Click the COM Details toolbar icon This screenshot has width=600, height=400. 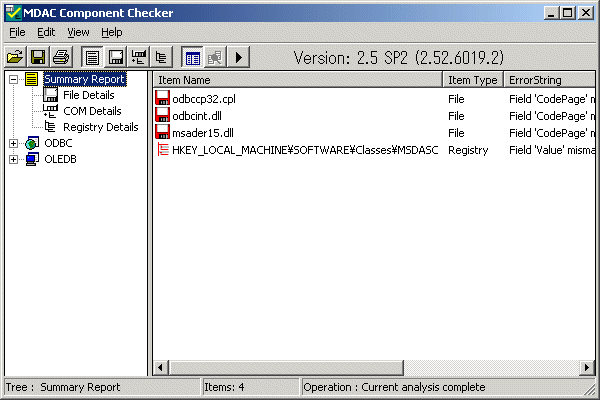pyautogui.click(x=138, y=58)
